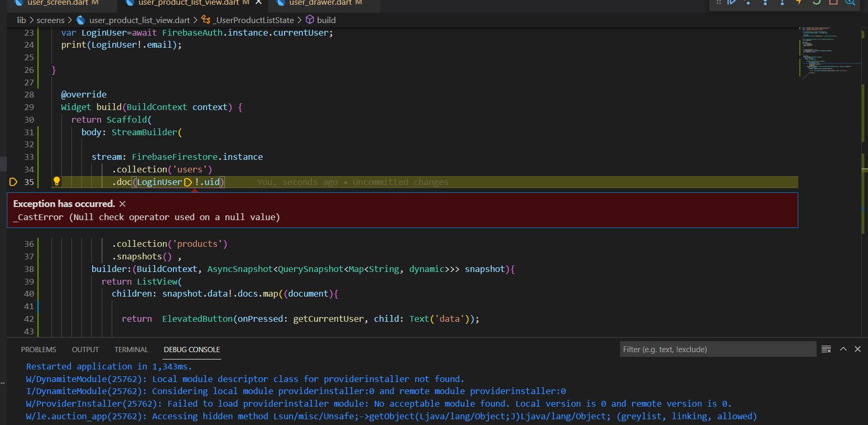This screenshot has width=868, height=425.
Task: Click the lightbulb quick-fix icon on line 35
Action: pyautogui.click(x=57, y=181)
